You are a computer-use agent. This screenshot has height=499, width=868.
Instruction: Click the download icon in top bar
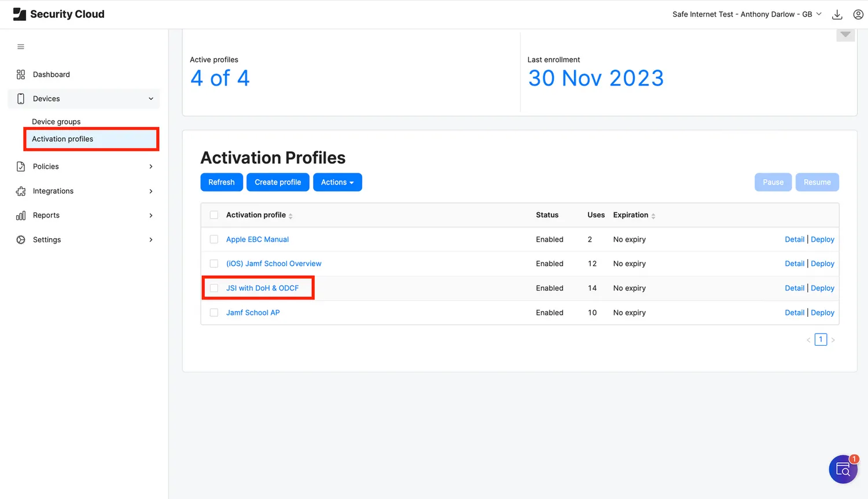pos(837,14)
